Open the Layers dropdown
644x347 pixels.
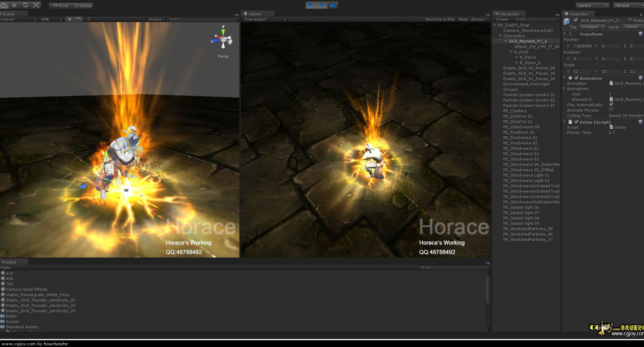point(592,5)
